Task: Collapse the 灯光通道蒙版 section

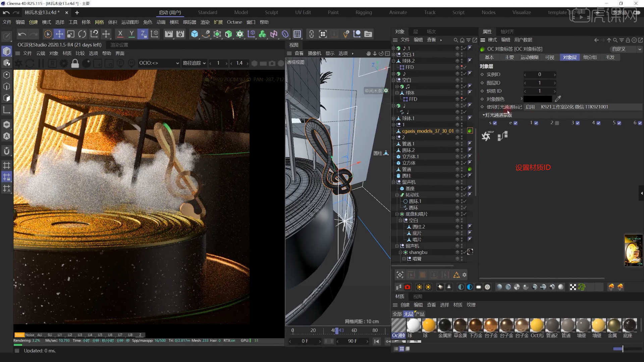Action: (x=484, y=115)
